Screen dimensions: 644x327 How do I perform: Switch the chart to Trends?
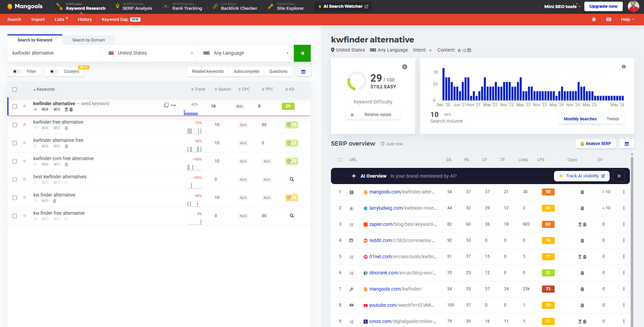(x=613, y=119)
